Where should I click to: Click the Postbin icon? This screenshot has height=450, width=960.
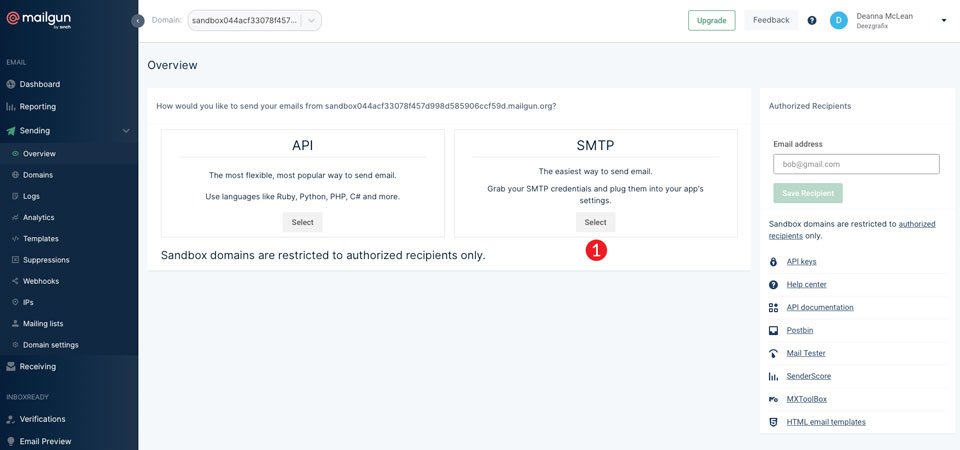coord(773,331)
